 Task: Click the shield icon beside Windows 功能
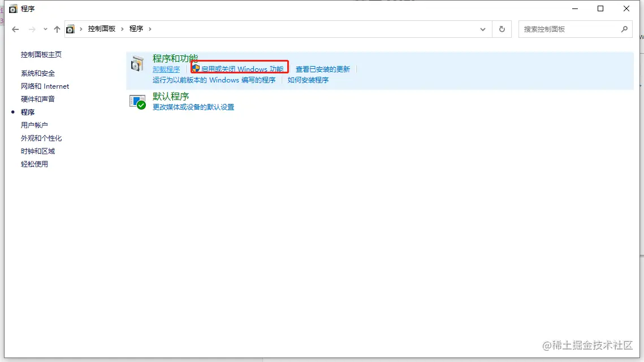pos(196,68)
